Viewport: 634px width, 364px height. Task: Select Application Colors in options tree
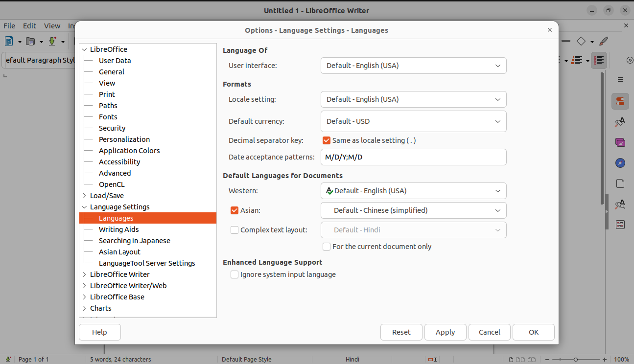point(129,151)
